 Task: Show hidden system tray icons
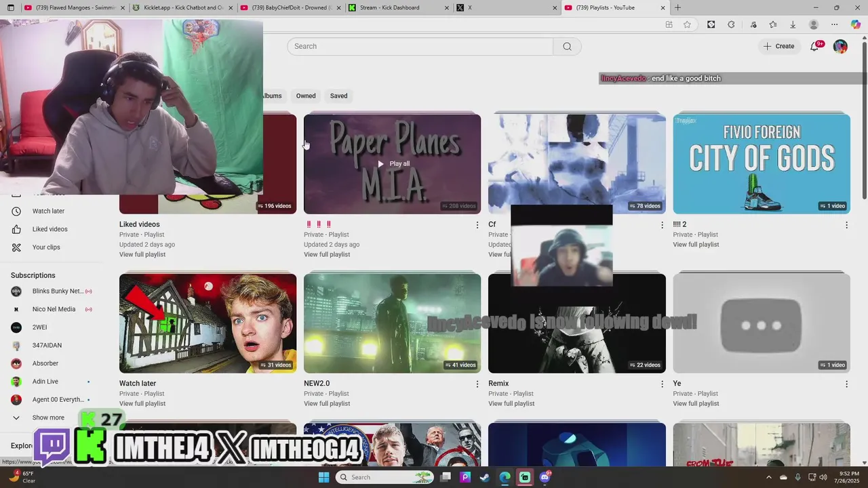click(x=768, y=477)
